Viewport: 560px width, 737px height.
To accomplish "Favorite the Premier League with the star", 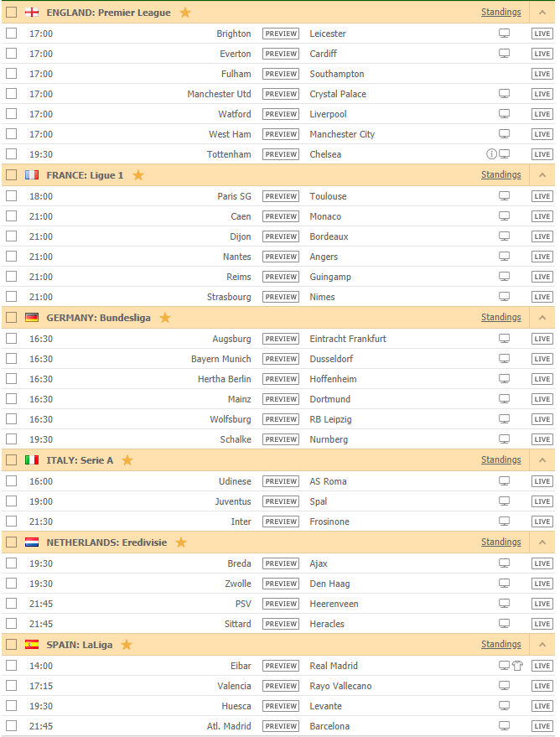I will 185,13.
